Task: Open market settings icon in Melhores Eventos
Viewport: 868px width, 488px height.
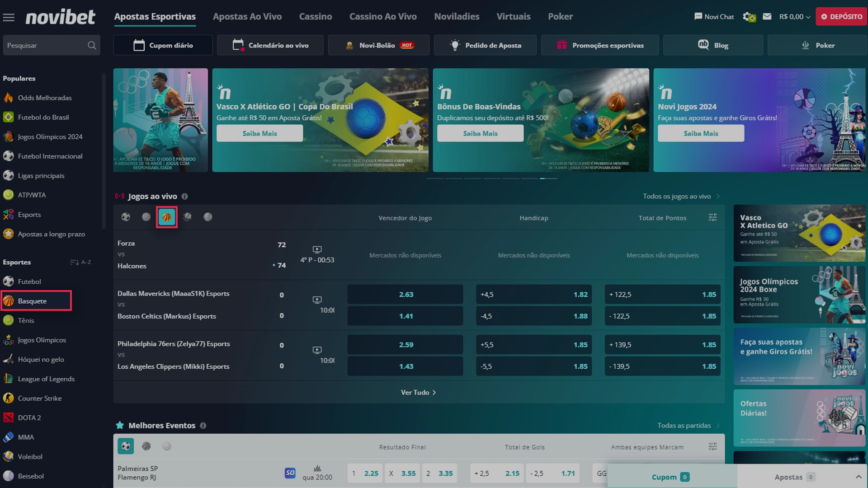Action: point(713,446)
